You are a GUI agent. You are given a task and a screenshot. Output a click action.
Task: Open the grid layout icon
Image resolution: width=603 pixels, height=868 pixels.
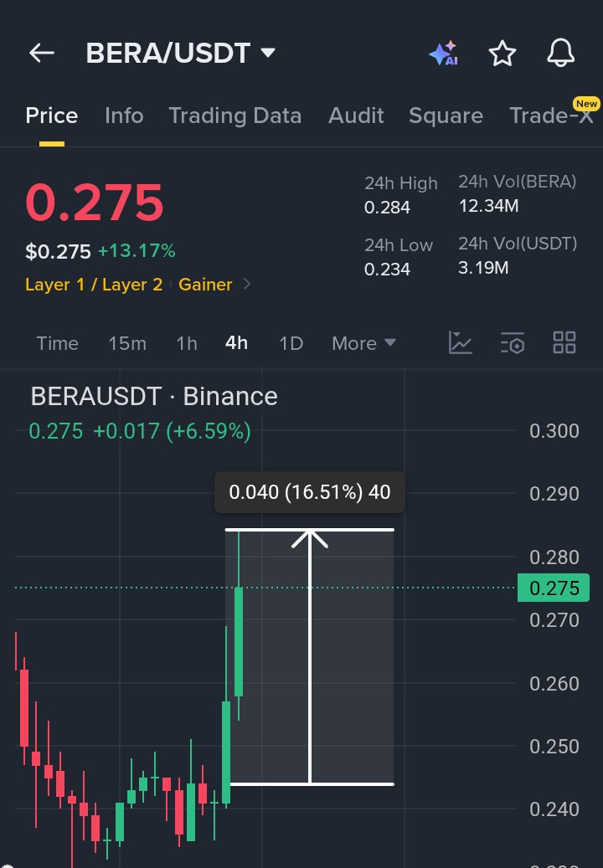564,342
